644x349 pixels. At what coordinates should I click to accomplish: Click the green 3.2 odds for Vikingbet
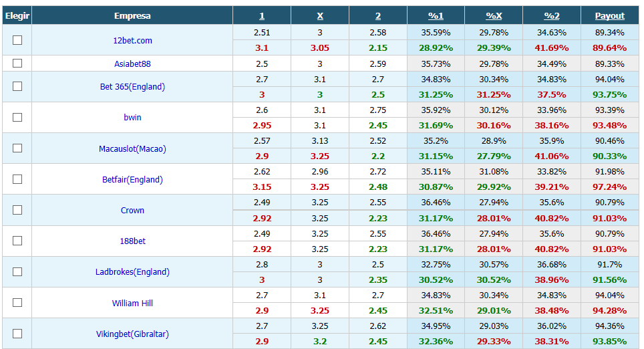[x=320, y=341]
